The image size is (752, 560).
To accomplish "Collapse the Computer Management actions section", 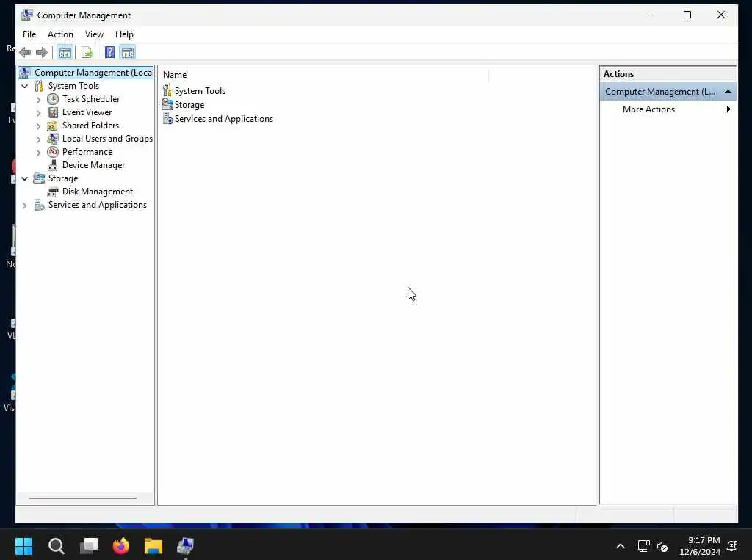I will tap(728, 91).
